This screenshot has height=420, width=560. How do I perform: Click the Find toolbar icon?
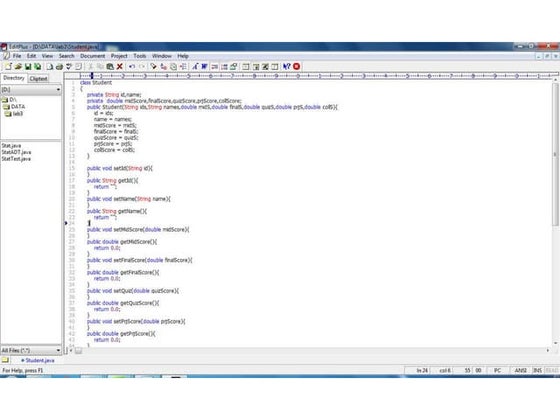[x=154, y=66]
